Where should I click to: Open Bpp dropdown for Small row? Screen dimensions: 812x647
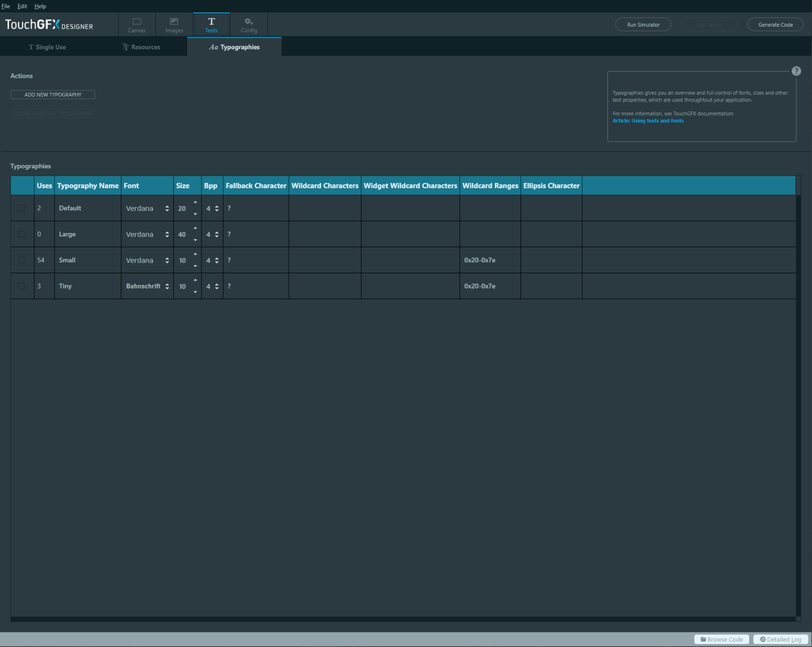pos(212,260)
